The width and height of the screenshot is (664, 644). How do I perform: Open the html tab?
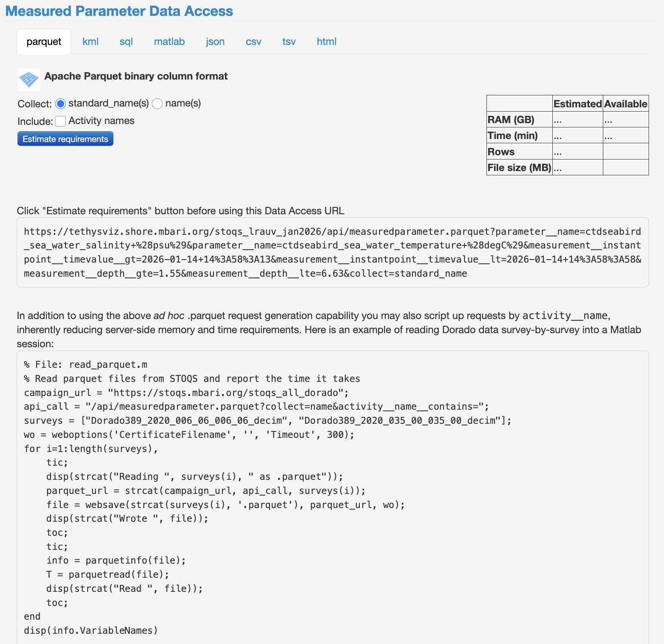pyautogui.click(x=327, y=41)
